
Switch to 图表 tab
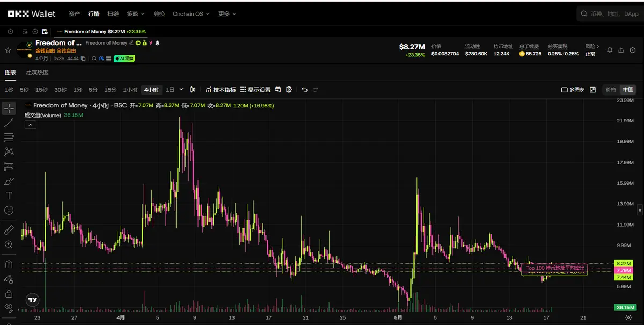[x=10, y=73]
